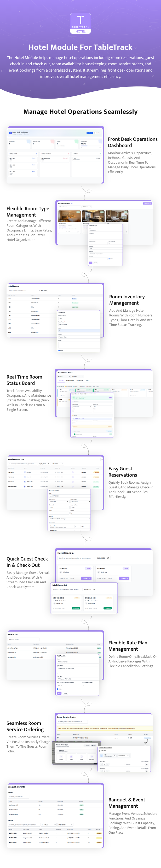This screenshot has width=161, height=868.
Task: Click the Hotel Rooms search field
Action: coord(22,290)
